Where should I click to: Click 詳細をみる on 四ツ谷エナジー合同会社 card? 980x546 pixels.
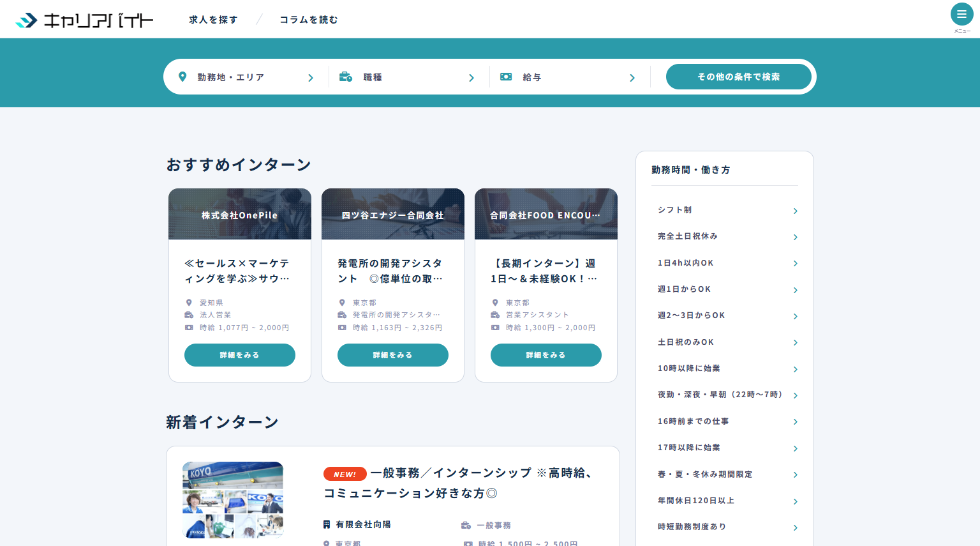tap(393, 355)
